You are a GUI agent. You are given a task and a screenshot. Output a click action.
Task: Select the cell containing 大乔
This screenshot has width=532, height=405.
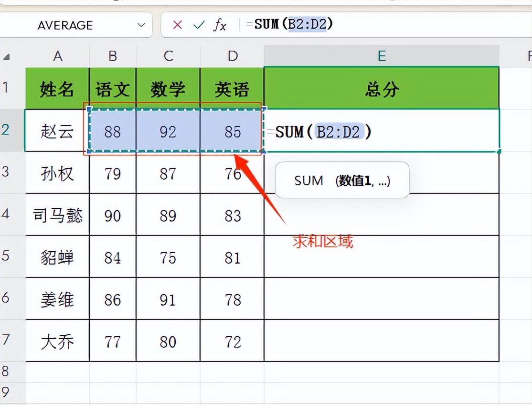point(57,341)
